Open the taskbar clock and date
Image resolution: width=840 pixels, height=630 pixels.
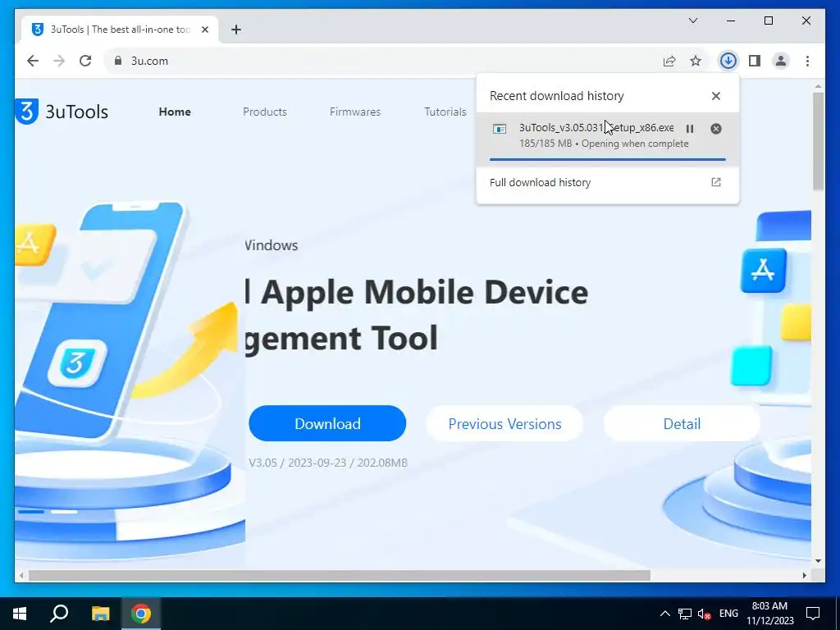pyautogui.click(x=769, y=614)
